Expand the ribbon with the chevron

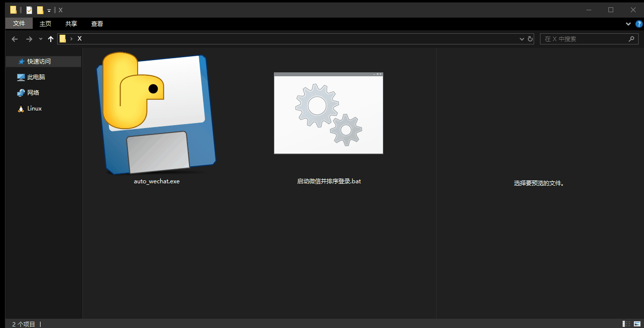pyautogui.click(x=628, y=24)
